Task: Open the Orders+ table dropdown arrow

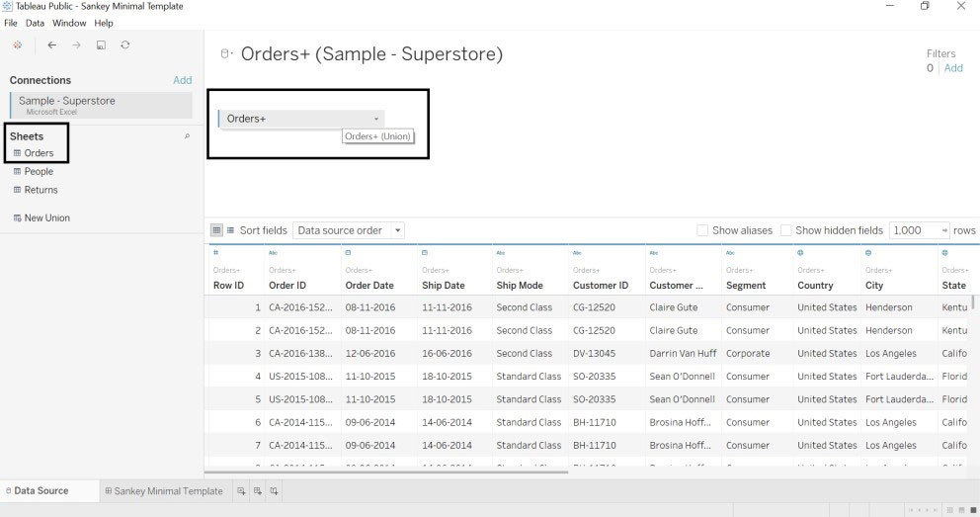Action: pyautogui.click(x=375, y=119)
